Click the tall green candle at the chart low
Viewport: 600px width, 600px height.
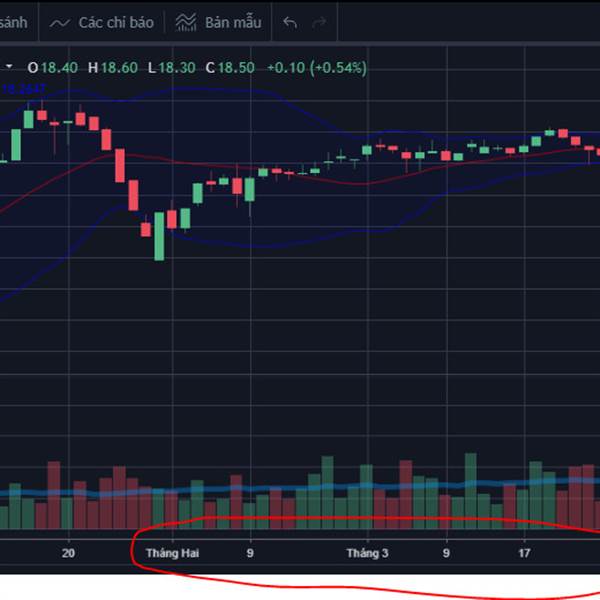pyautogui.click(x=159, y=236)
